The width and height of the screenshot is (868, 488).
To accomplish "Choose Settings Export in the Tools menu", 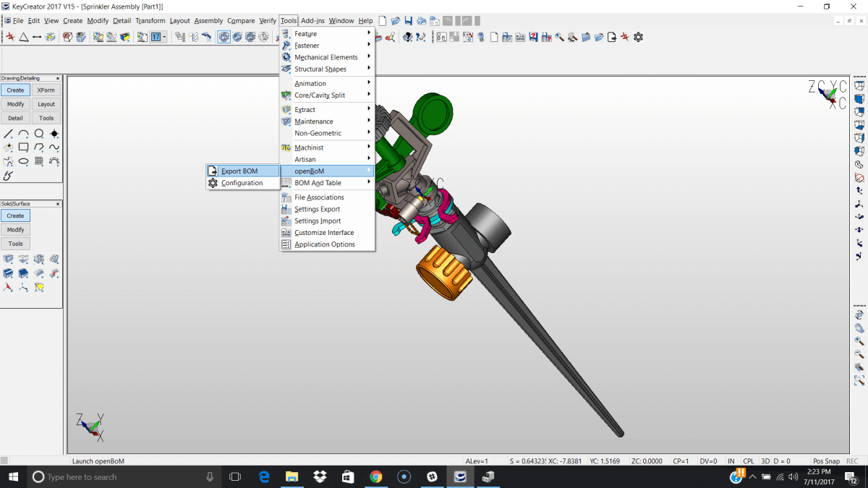I will (327, 209).
